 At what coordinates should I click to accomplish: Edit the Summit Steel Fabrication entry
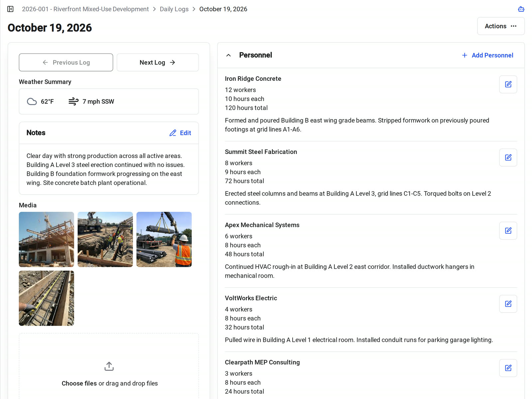tap(508, 158)
